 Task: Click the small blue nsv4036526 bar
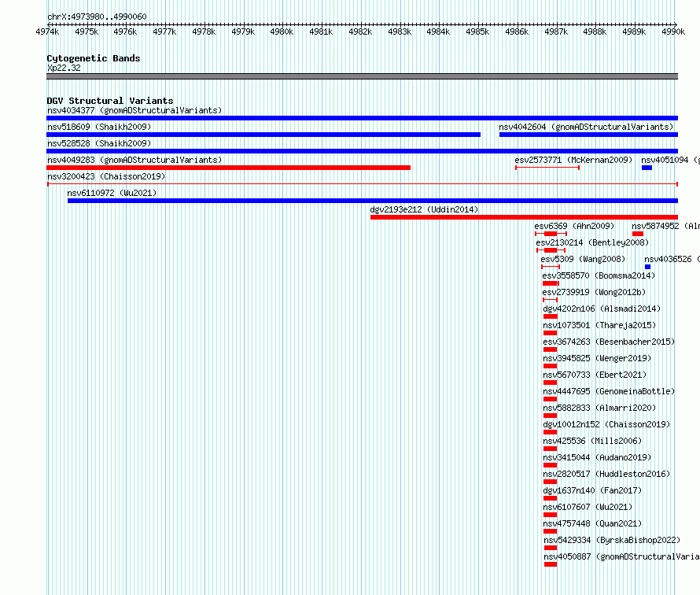[648, 267]
